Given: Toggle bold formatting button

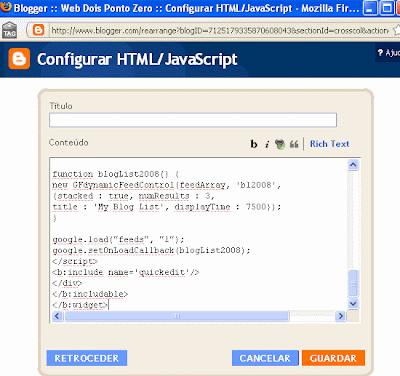Looking at the screenshot, I should [x=254, y=144].
